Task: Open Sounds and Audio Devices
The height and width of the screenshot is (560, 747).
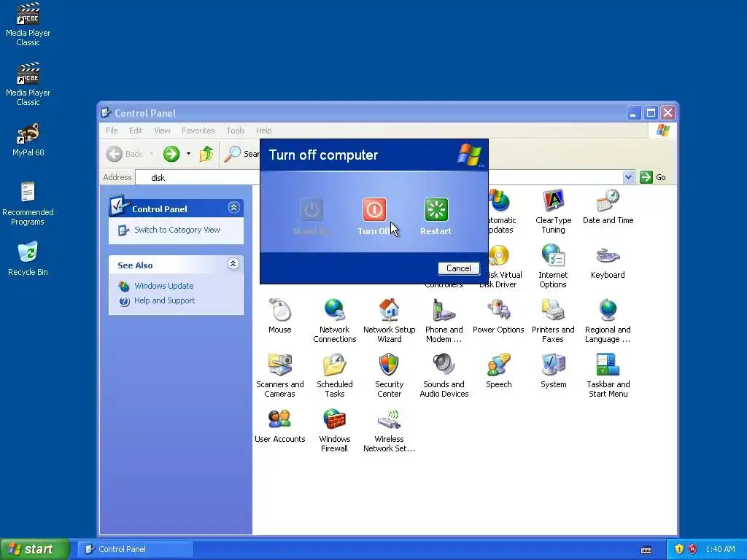Action: (x=444, y=376)
